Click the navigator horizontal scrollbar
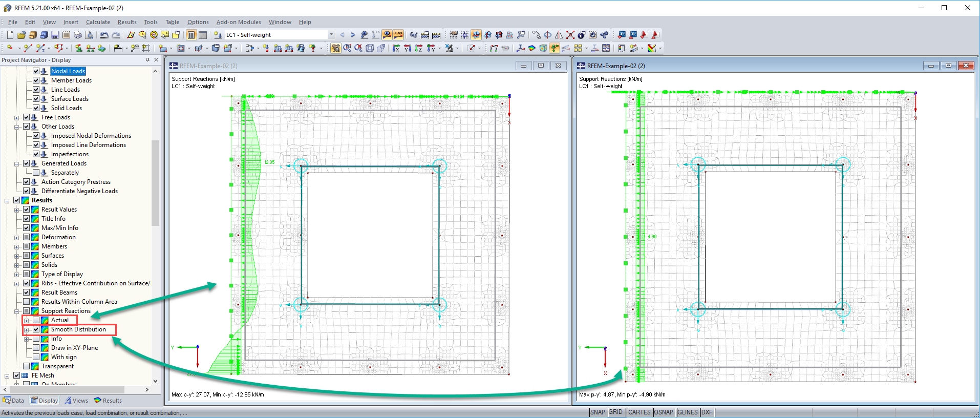This screenshot has width=980, height=418. (67, 390)
